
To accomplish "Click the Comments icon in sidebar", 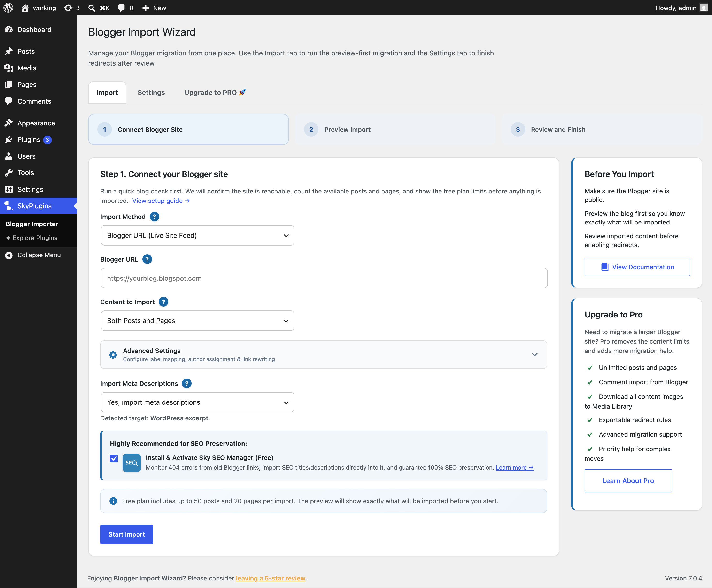I will [9, 101].
